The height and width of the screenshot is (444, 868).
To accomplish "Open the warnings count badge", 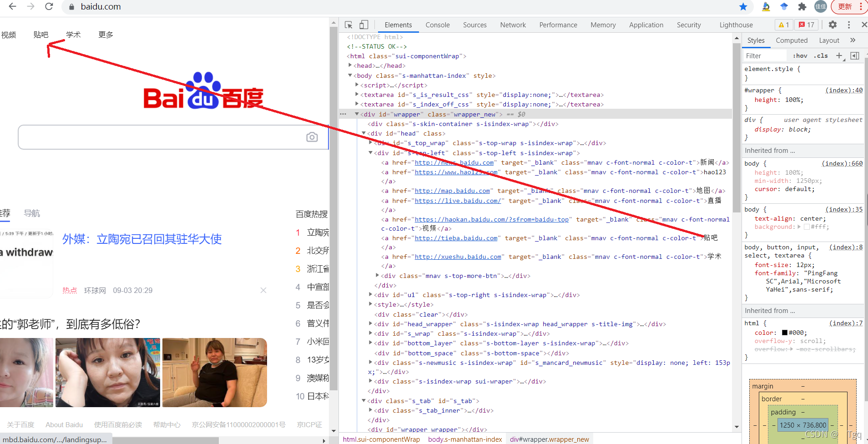I will 784,25.
